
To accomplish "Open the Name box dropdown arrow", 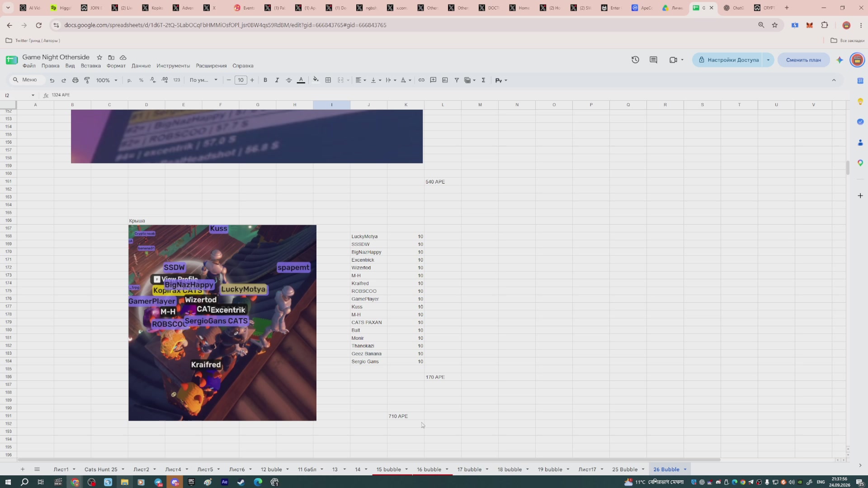I will click(33, 95).
